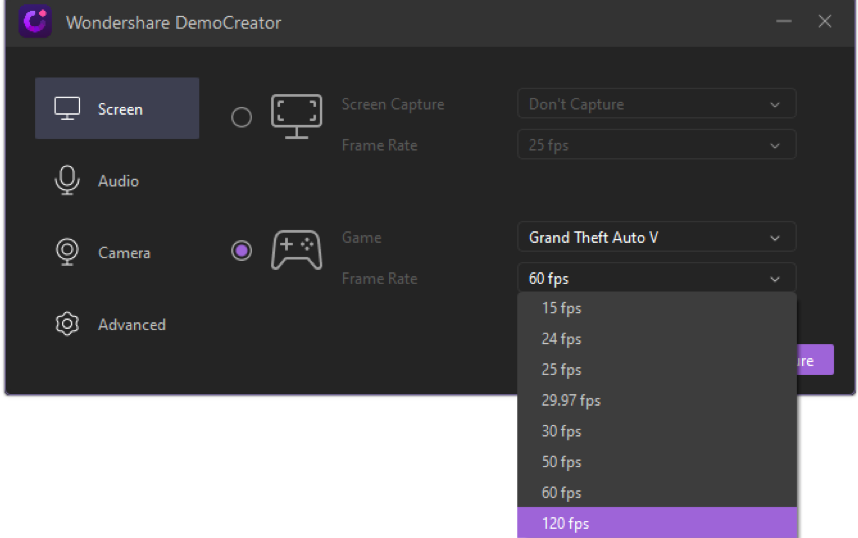Viewport: 858px width, 538px height.
Task: Collapse the 60 fps frame rate dropdown
Action: coord(657,278)
